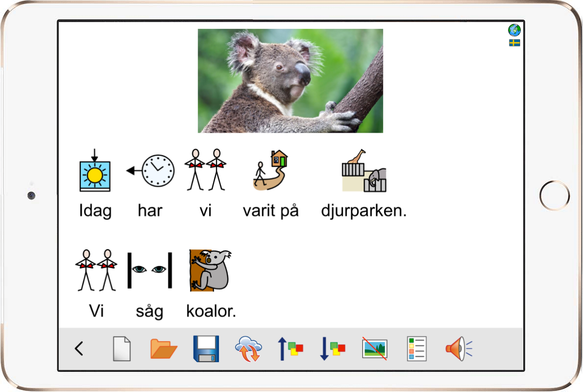Create a new document
Viewport: 583px width, 392px height.
pyautogui.click(x=121, y=348)
